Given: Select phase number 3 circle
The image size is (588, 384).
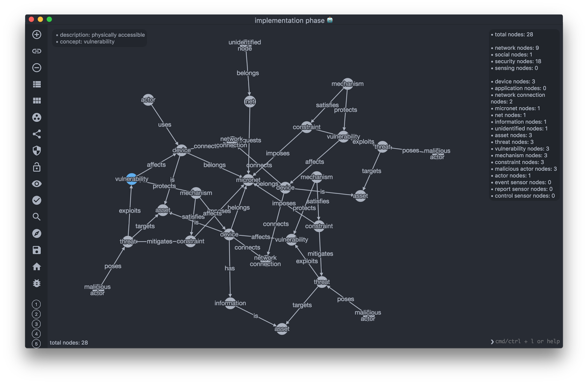Looking at the screenshot, I should (x=36, y=324).
